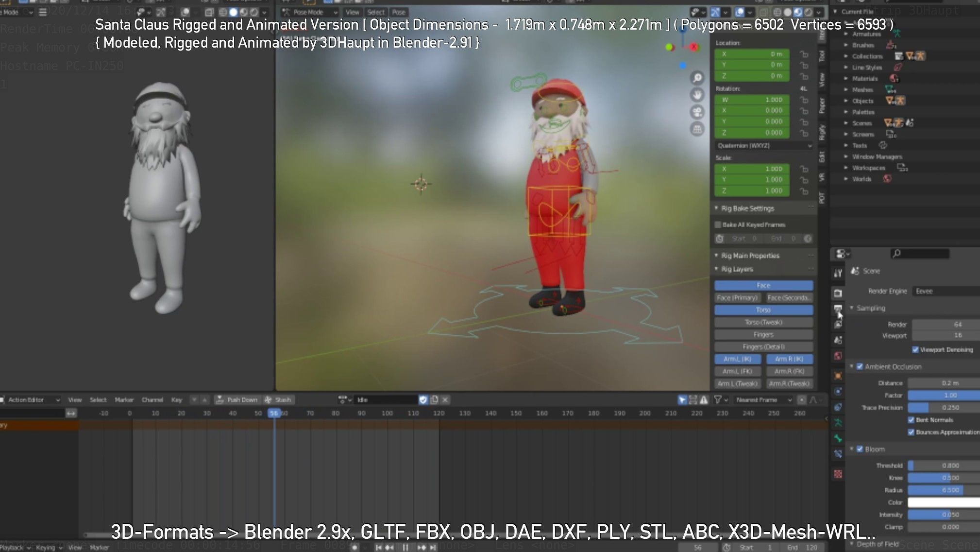Open the Object Constraints properties tab icon

[838, 407]
